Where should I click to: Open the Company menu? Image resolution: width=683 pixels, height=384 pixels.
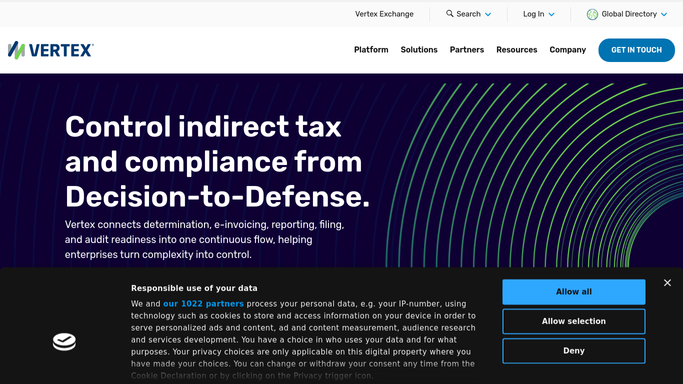pos(568,50)
